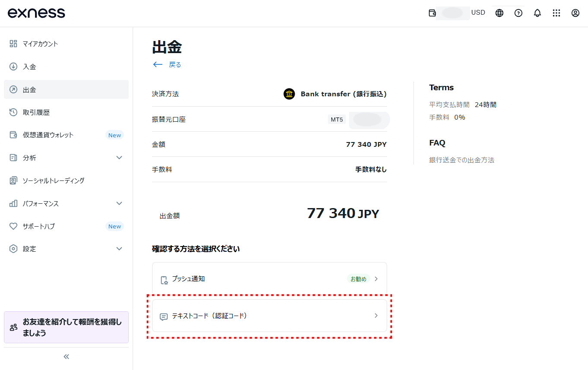Click お友達を紹介して報酬を獲得しましょう banner

tap(66, 327)
